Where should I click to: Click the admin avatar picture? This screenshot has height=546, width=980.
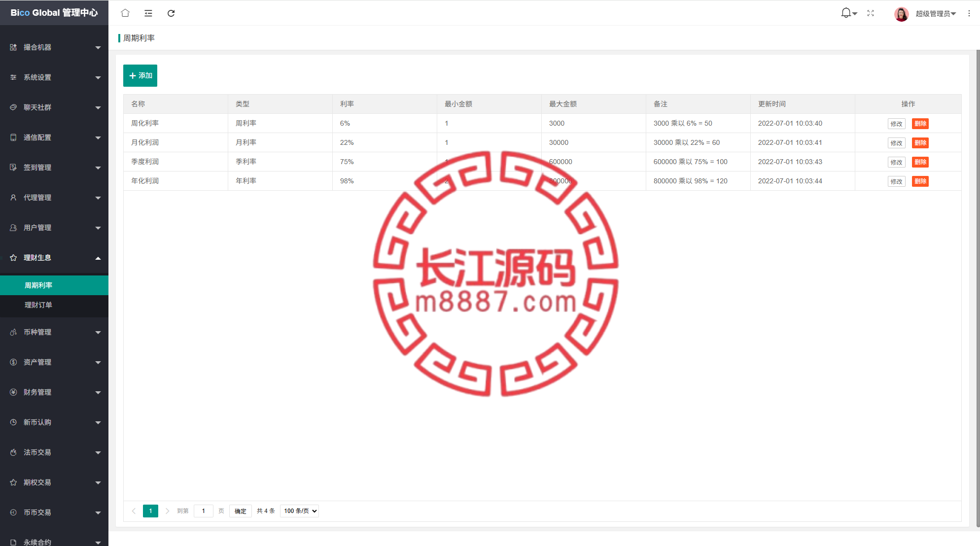[902, 14]
